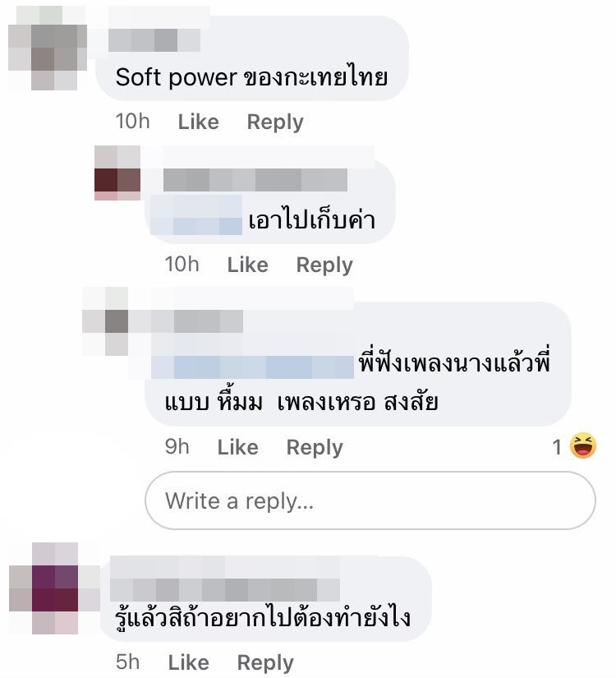
Task: Open the laughing emoji reaction icon
Action: [x=583, y=445]
